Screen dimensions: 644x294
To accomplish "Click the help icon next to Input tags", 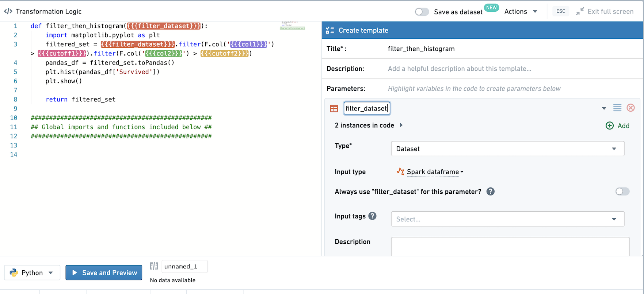I will tap(372, 216).
